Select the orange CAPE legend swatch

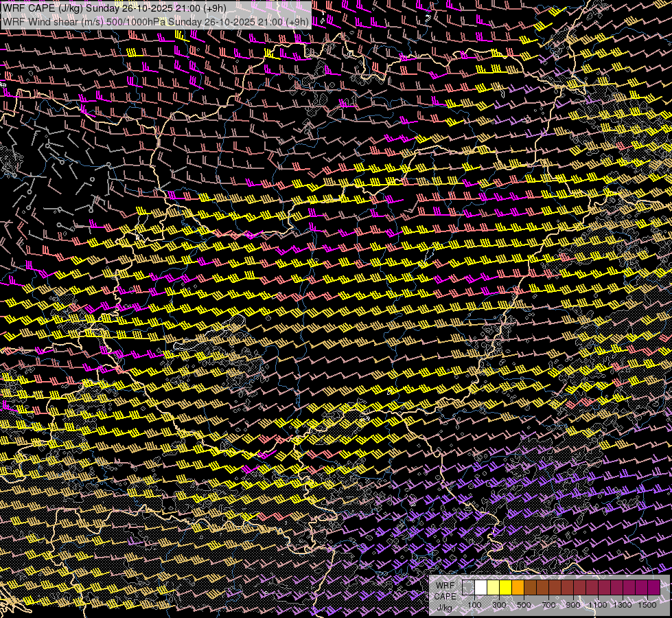point(518,588)
